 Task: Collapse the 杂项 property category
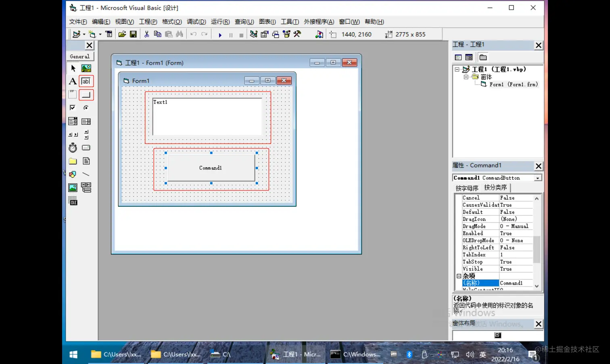(459, 276)
